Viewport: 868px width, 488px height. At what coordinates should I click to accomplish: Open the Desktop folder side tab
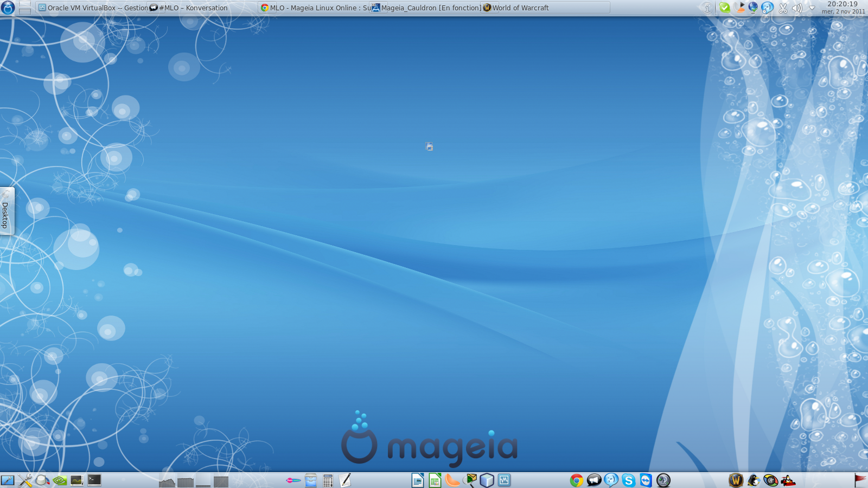7,211
